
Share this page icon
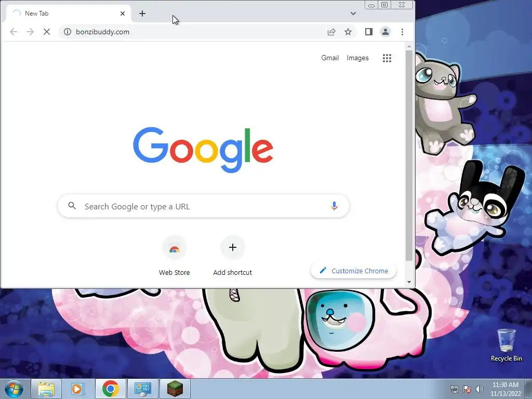coord(331,32)
